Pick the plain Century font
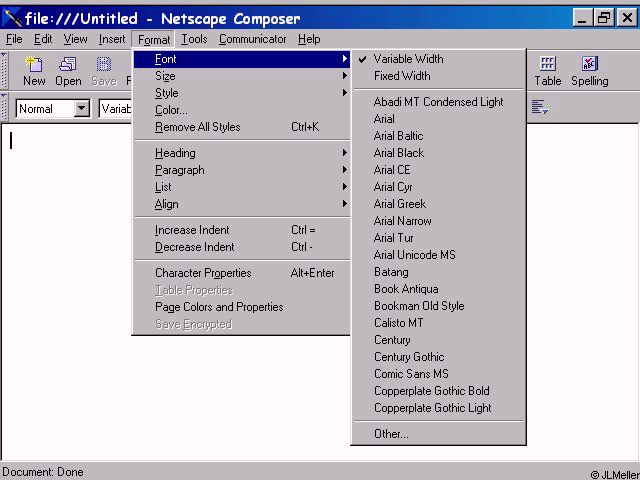The image size is (640, 480). click(x=438, y=340)
